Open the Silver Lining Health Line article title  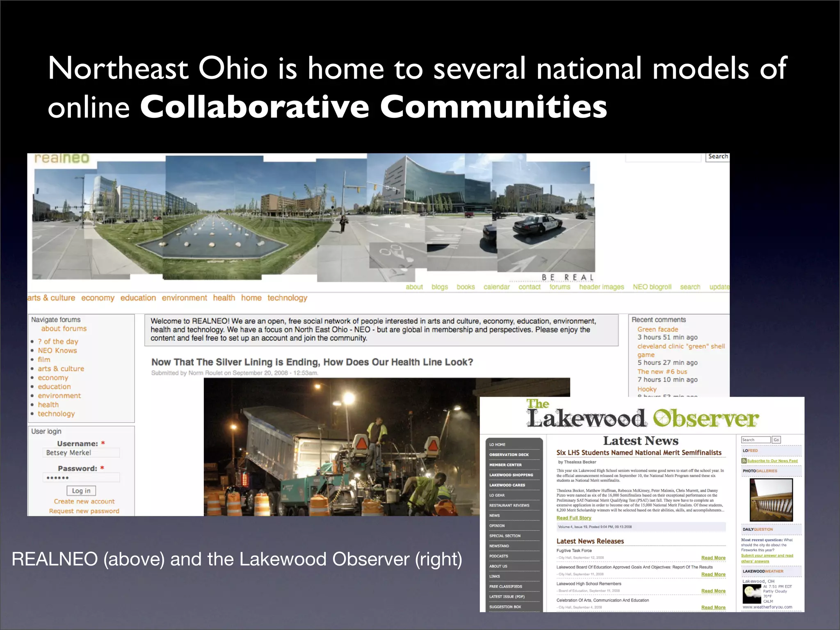312,362
